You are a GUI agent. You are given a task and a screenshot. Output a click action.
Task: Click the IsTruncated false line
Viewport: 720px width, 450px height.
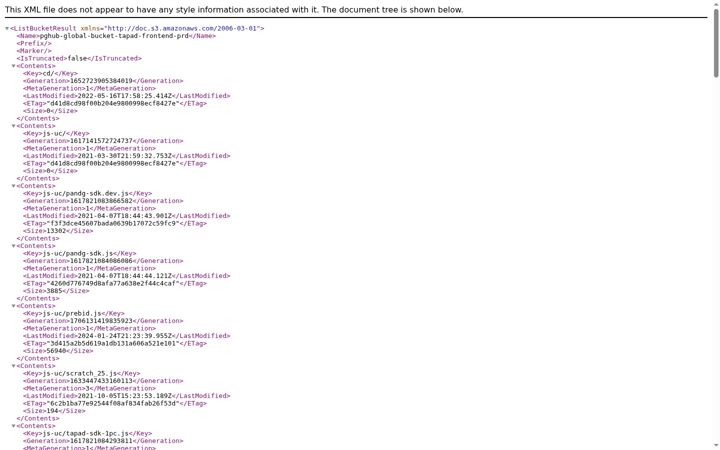(79, 58)
